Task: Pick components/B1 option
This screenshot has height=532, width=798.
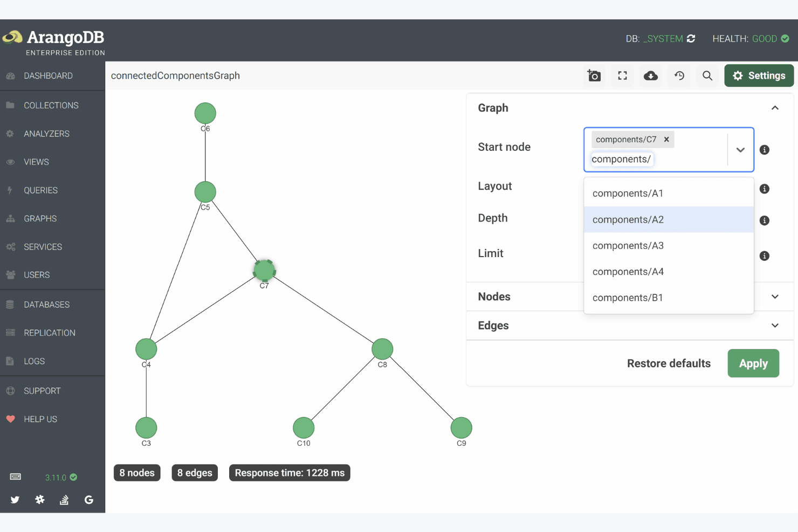Action: [669, 298]
